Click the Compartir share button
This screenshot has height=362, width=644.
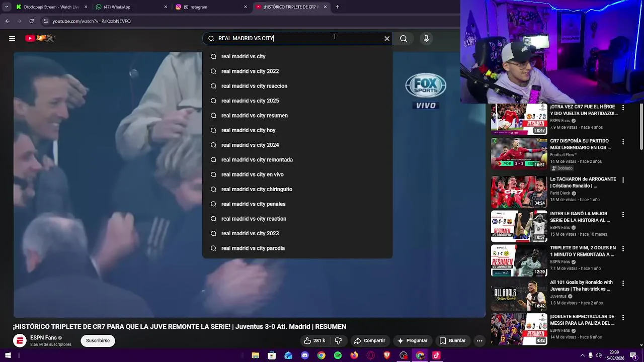(369, 341)
